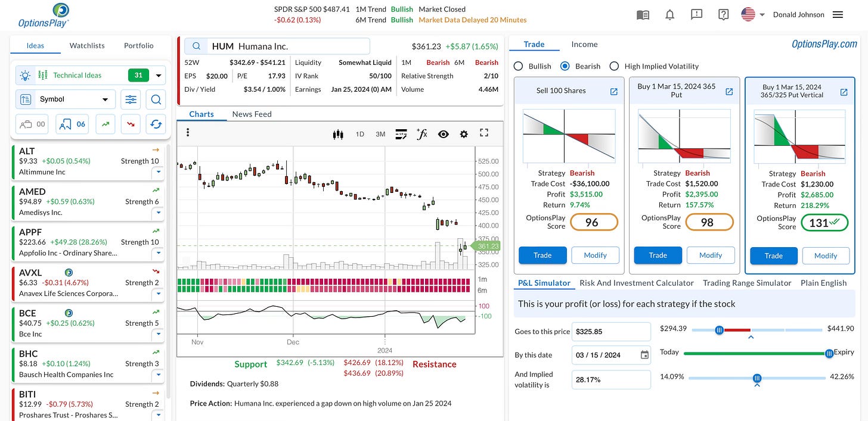
Task: Open Risk And Investment Calculator tab
Action: 637,283
